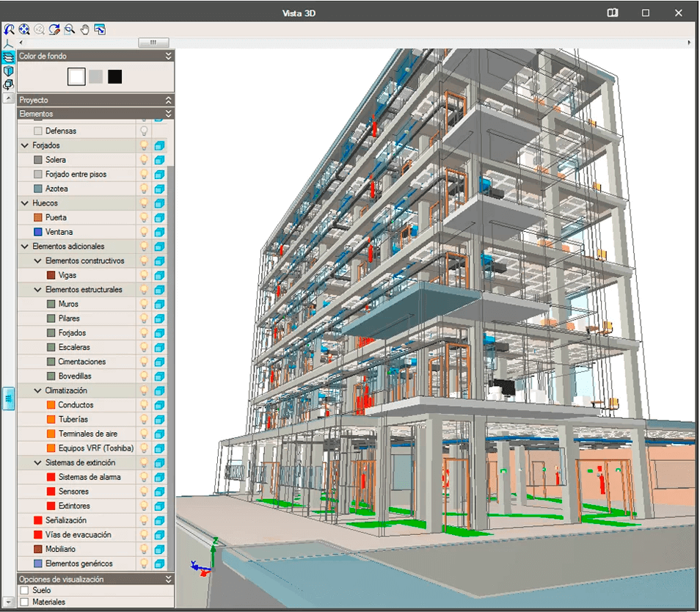Select the Extintores element row
This screenshot has width=700, height=612.
pyautogui.click(x=74, y=506)
